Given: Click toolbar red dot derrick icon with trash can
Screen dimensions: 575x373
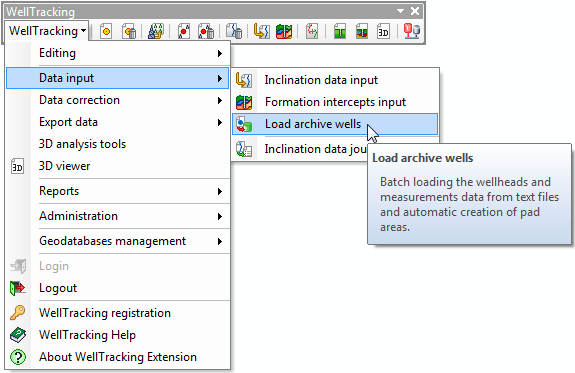Looking at the screenshot, I should click(x=206, y=31).
